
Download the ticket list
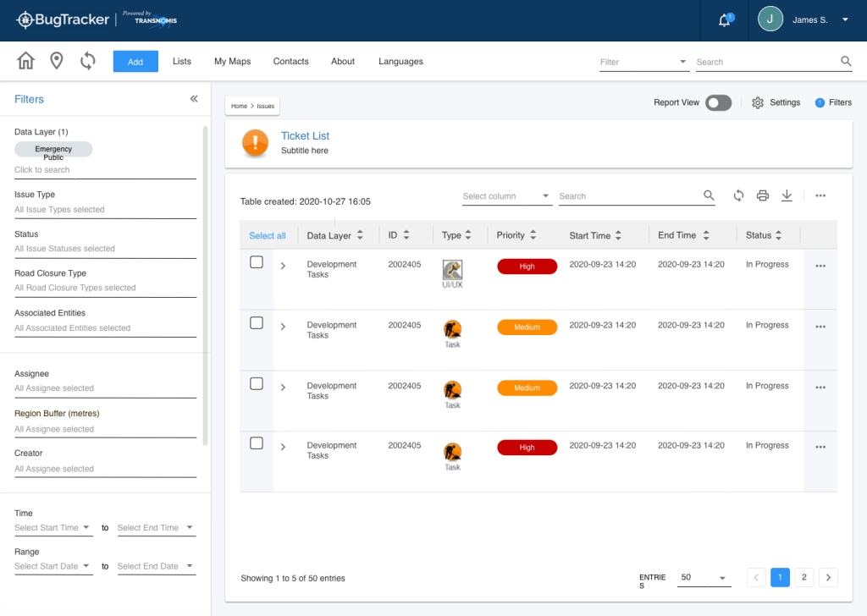787,195
